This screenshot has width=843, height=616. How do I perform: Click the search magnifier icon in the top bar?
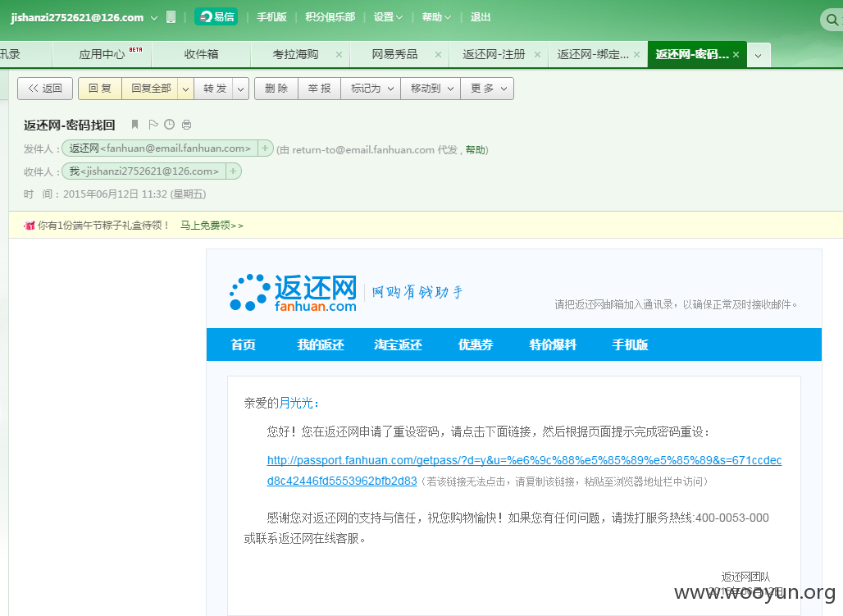click(x=832, y=20)
